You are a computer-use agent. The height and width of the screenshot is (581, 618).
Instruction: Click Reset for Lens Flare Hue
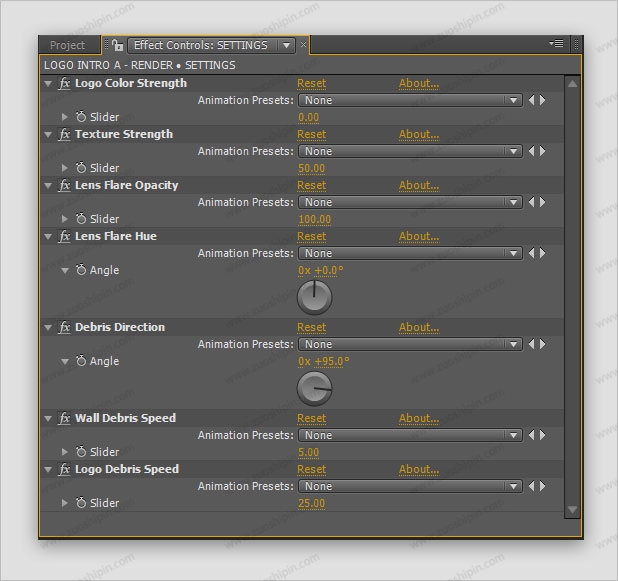click(x=311, y=237)
